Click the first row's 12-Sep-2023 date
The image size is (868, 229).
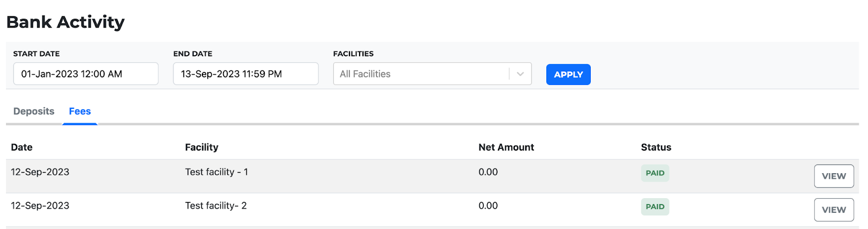point(40,172)
